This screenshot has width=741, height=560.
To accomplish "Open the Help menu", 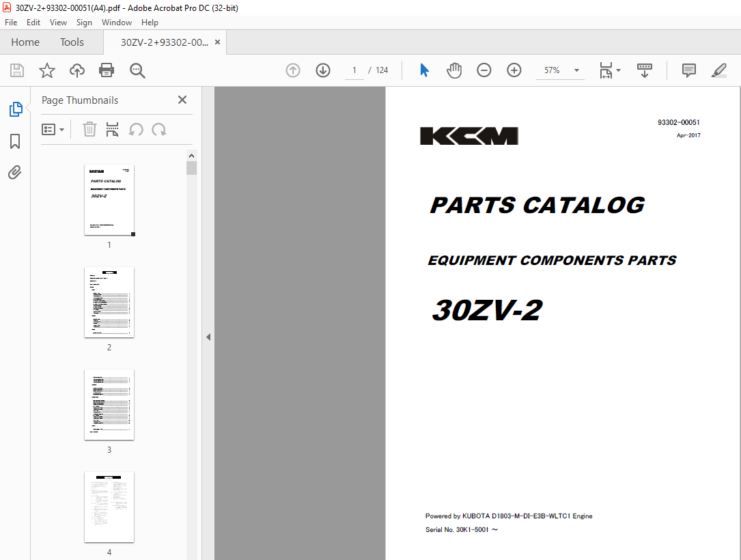I will pos(150,23).
